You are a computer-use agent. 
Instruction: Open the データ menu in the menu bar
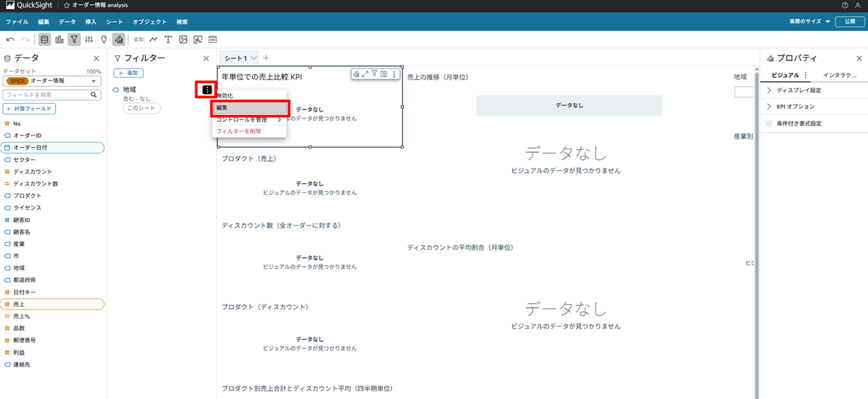(x=67, y=22)
